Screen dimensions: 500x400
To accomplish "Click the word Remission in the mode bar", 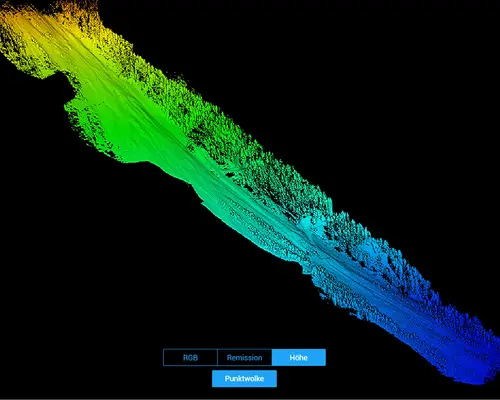I will click(244, 358).
